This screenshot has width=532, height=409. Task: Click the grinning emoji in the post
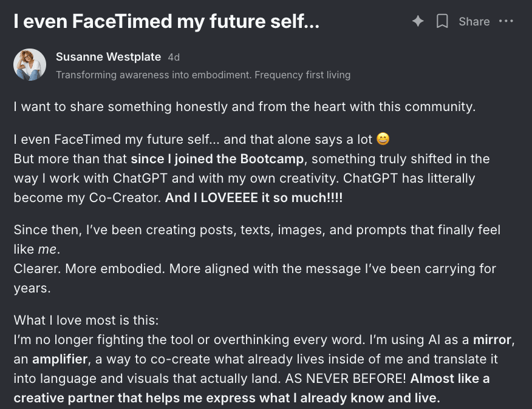(383, 140)
